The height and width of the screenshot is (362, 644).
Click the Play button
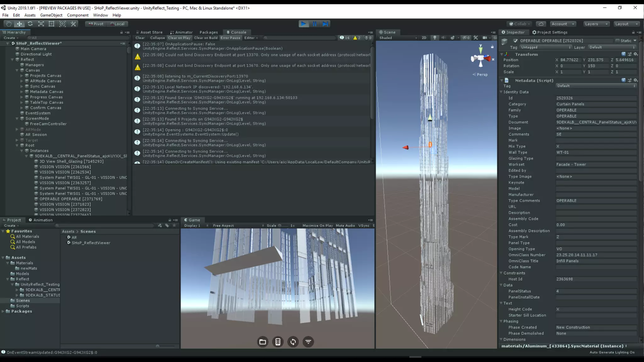(303, 24)
